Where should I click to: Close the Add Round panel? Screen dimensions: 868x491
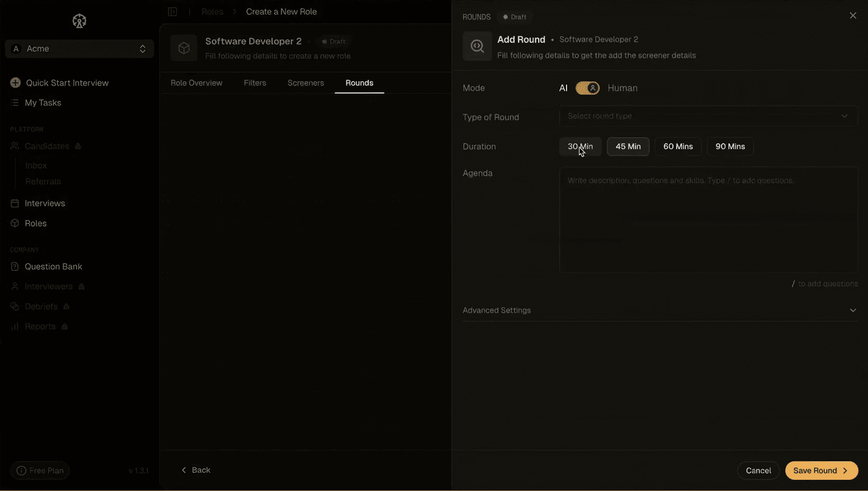tap(853, 15)
